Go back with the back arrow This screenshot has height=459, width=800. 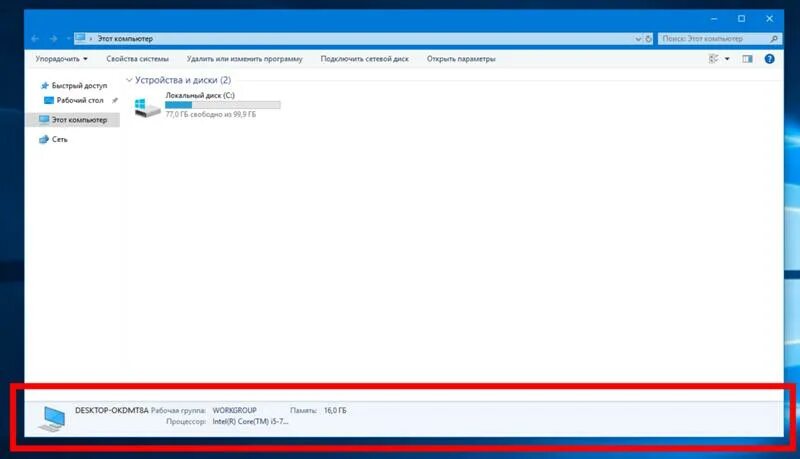[35, 39]
